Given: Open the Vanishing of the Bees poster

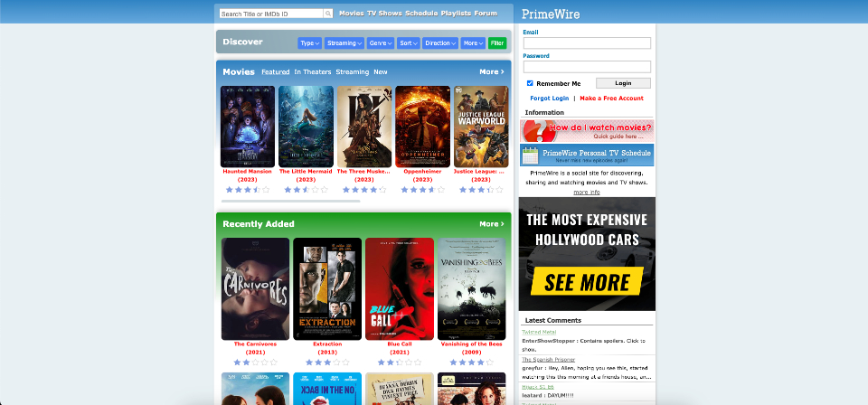Looking at the screenshot, I should pyautogui.click(x=472, y=288).
